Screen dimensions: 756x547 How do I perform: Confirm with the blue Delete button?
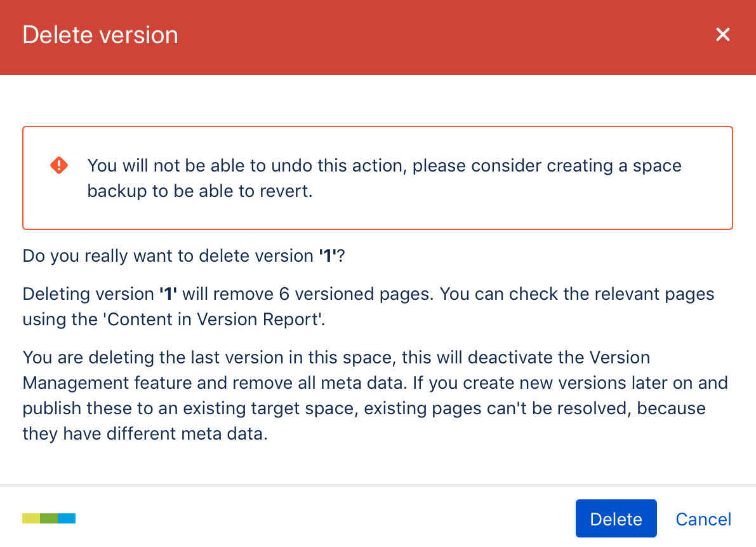point(616,519)
